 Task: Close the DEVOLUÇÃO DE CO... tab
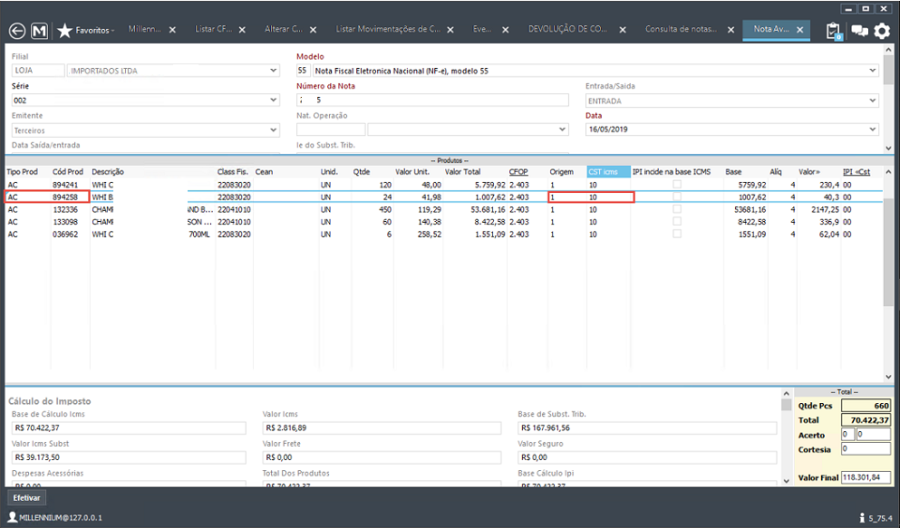tap(622, 30)
